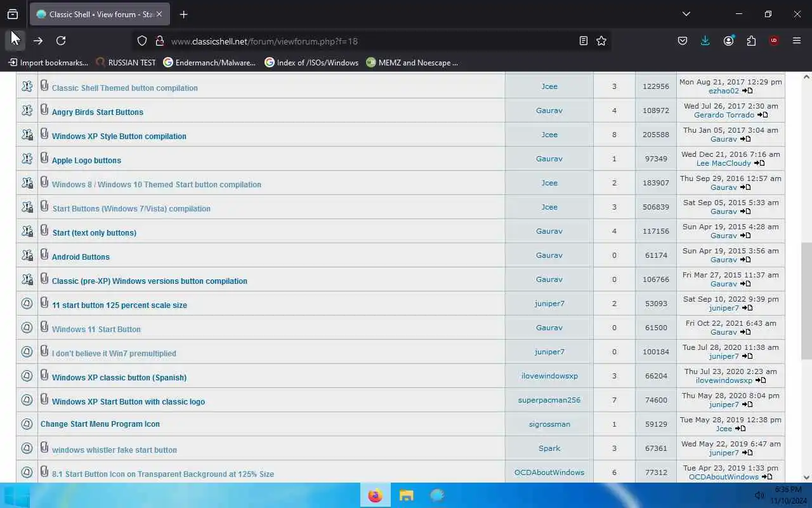
Task: Open I don't believe it Win7 premultiplied
Action: [x=114, y=354]
